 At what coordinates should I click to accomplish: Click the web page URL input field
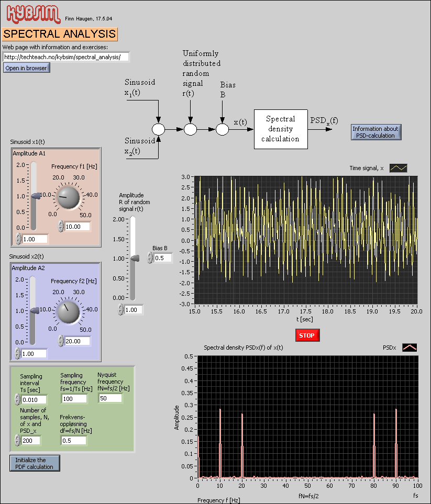click(x=65, y=57)
